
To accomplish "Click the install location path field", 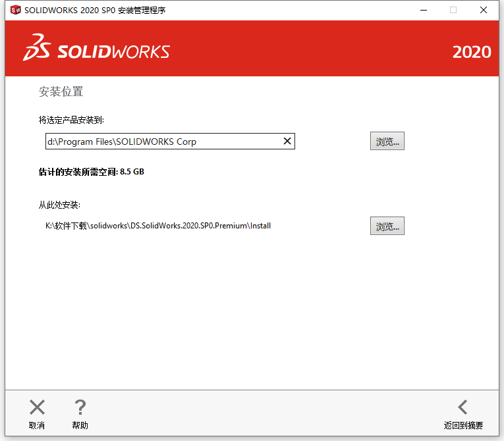I will 170,142.
